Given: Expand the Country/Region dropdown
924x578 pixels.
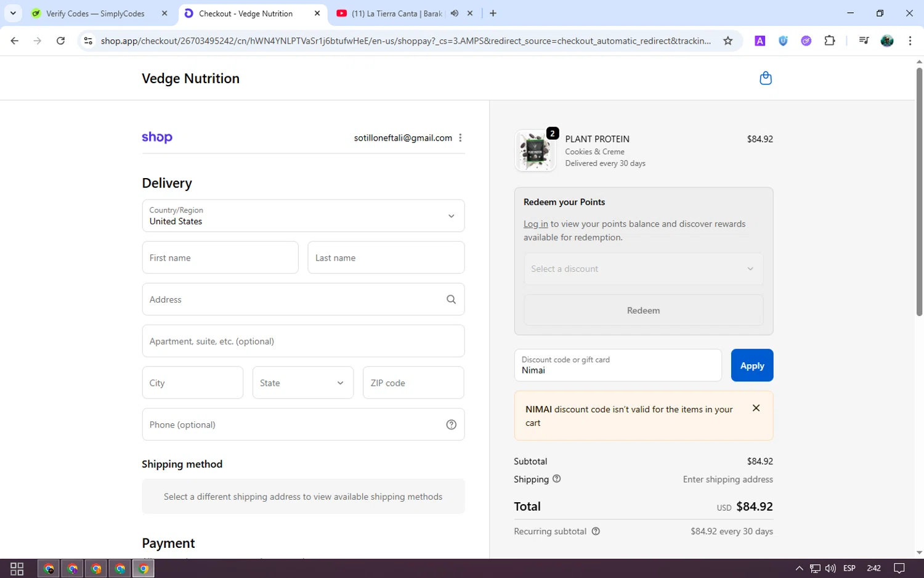Looking at the screenshot, I should point(303,216).
